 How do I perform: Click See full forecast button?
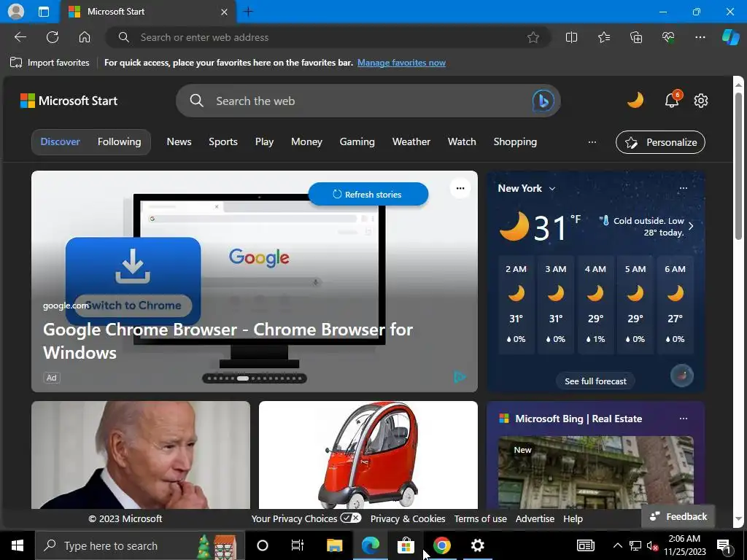click(595, 381)
